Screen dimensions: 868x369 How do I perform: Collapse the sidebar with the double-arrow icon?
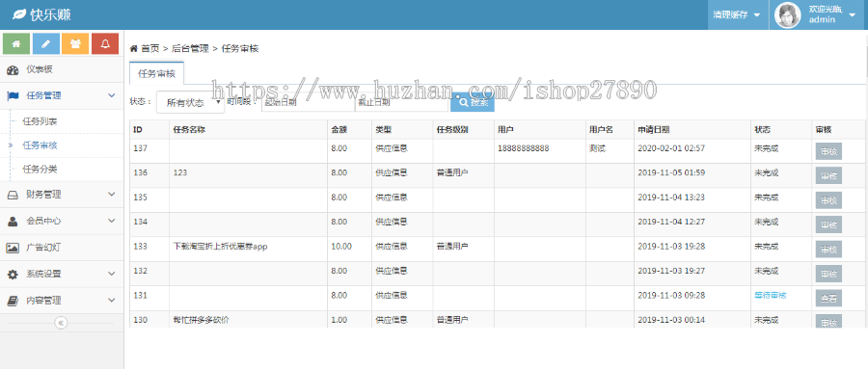61,323
